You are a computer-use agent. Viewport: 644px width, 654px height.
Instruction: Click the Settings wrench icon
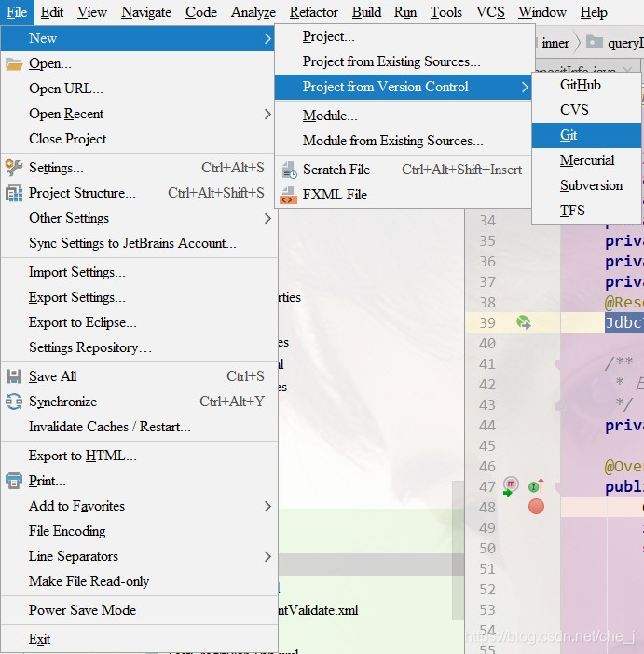tap(14, 168)
